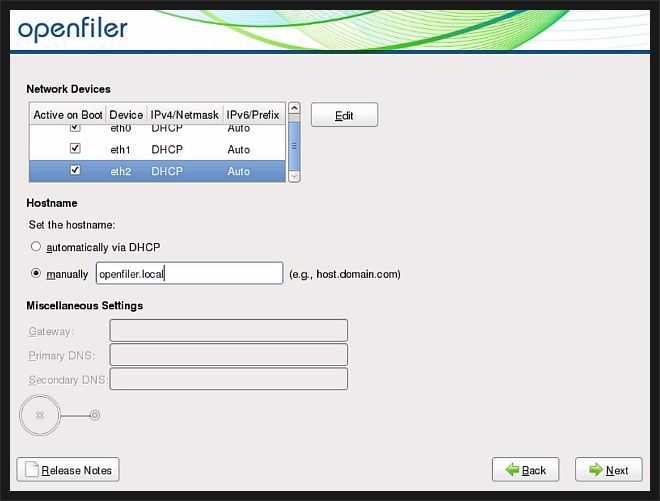Select automatically via DHCP hostname option
Viewport: 660px width, 501px height.
pyautogui.click(x=36, y=246)
